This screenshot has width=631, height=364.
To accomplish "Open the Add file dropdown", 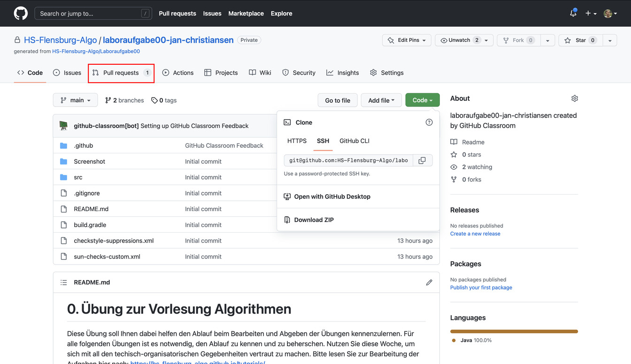I will click(x=381, y=100).
